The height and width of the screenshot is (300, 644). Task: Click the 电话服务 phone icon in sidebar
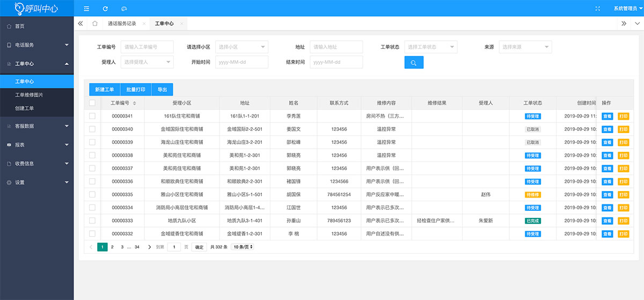(x=9, y=45)
